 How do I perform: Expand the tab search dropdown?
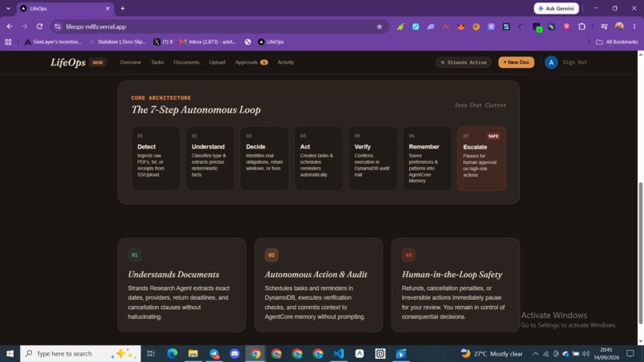(8, 8)
